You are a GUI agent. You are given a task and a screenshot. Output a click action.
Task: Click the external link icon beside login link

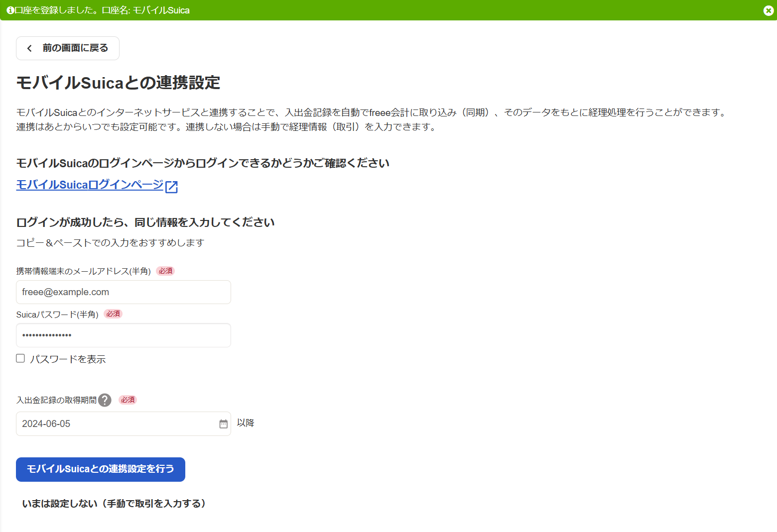[172, 187]
